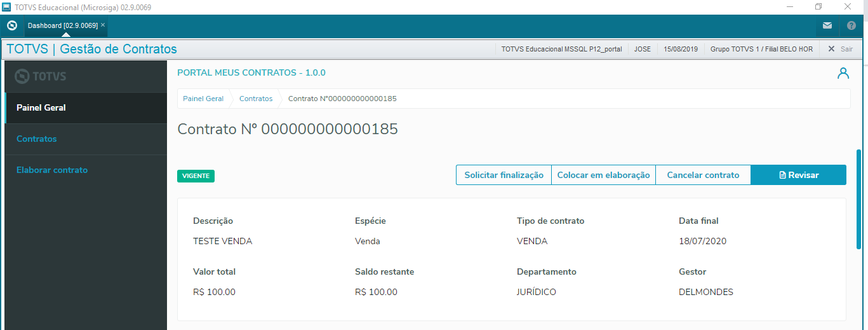Click the JOSE user label in header

(642, 49)
